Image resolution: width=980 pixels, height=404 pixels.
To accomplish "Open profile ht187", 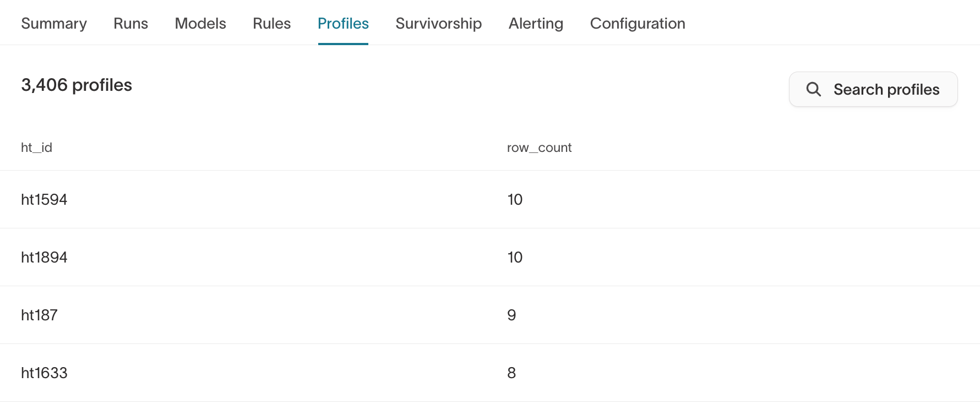I will click(39, 315).
